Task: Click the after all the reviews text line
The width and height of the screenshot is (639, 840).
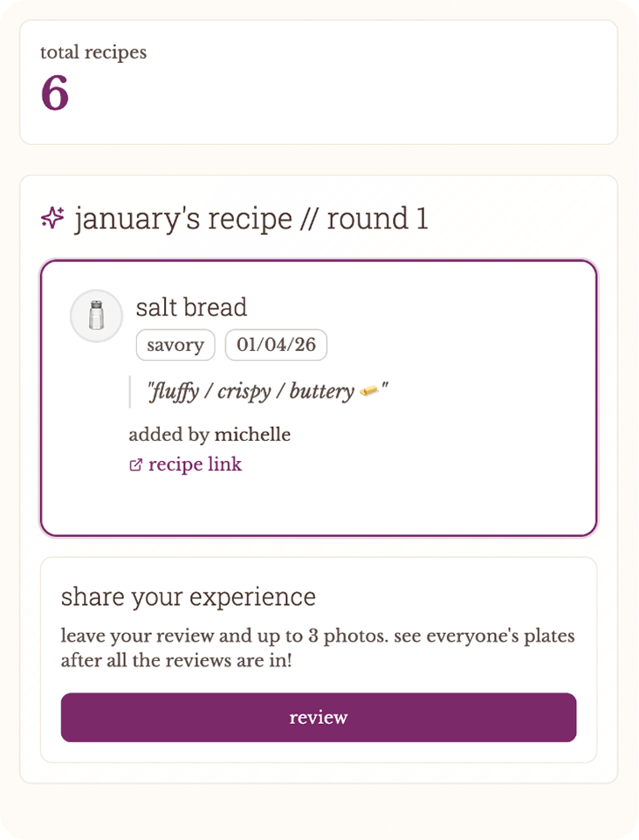Action: point(176,660)
